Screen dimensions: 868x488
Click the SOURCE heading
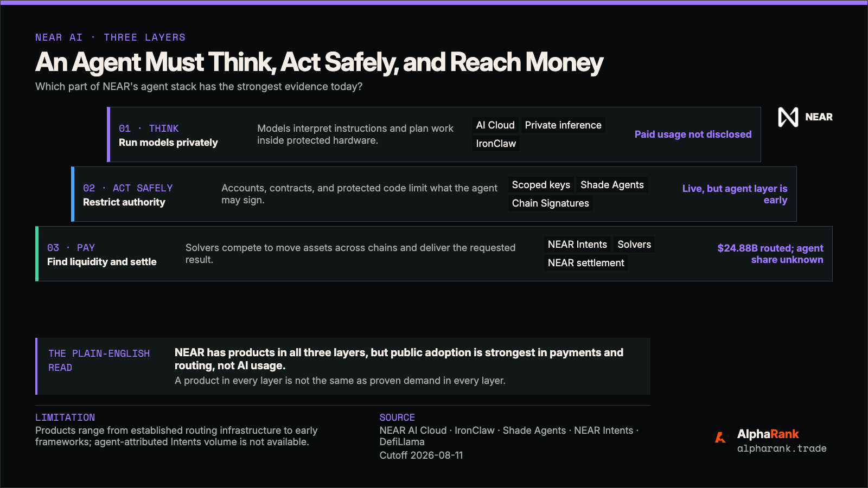[x=397, y=418]
